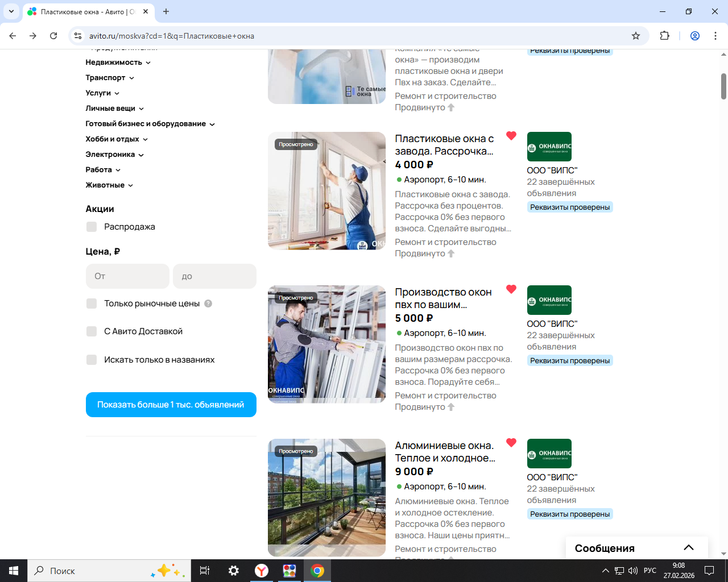
Task: Expand the Хобби и отдых category
Action: pyautogui.click(x=117, y=139)
